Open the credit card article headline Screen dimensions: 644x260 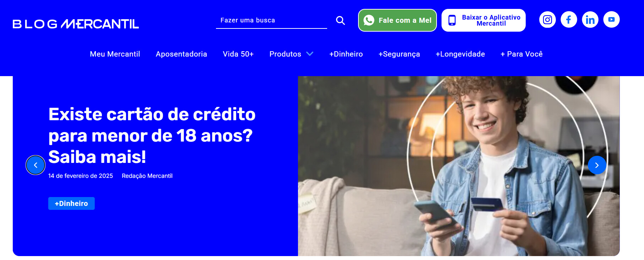coord(152,136)
